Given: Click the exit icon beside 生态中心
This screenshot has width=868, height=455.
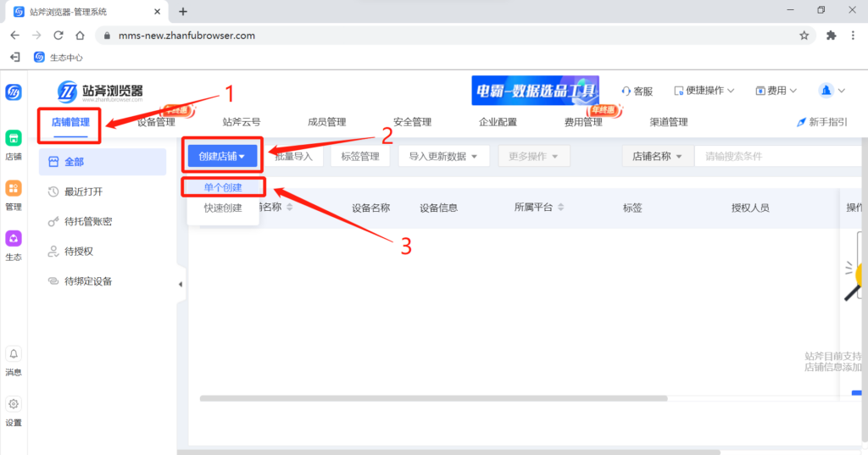Looking at the screenshot, I should [15, 57].
